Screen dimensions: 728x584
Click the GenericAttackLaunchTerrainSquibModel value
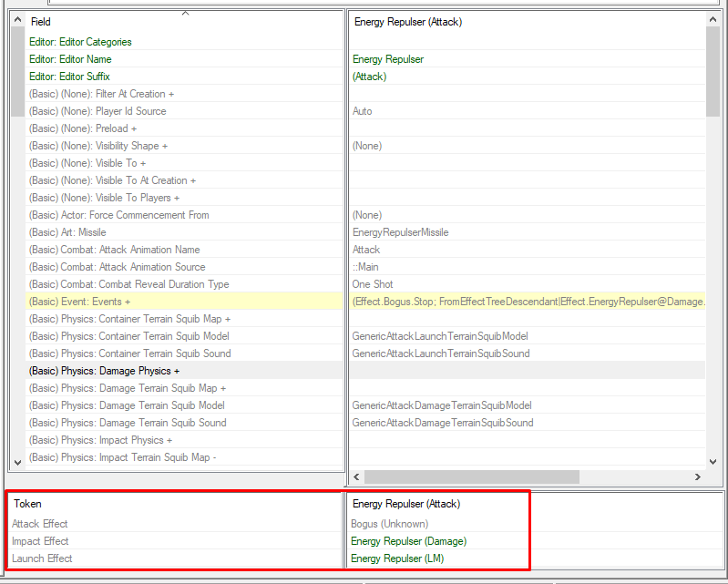[440, 336]
